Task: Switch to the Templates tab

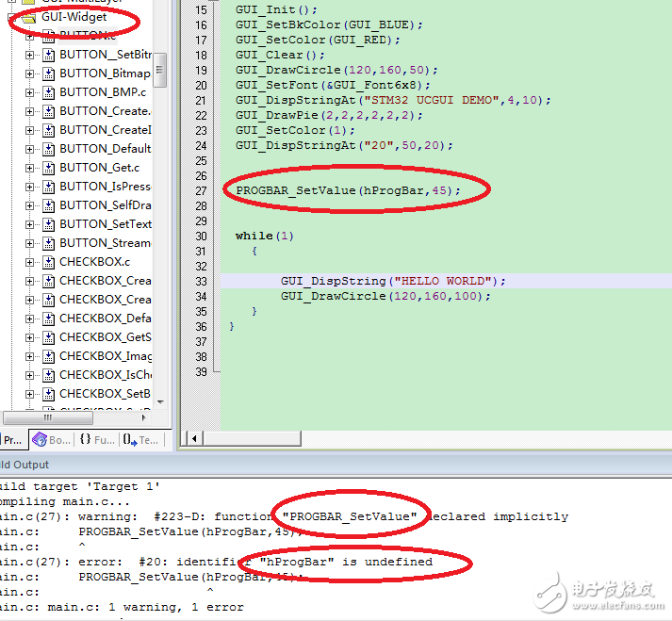Action: (x=141, y=440)
